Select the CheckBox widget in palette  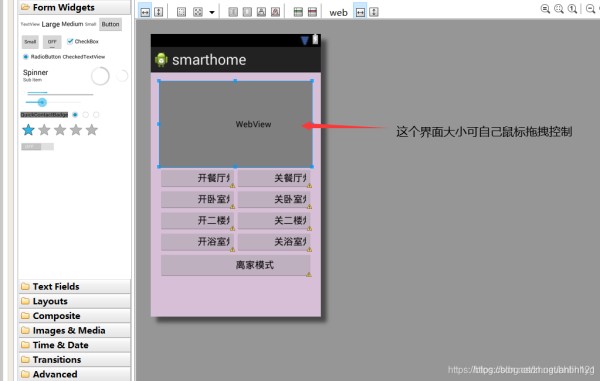click(83, 41)
